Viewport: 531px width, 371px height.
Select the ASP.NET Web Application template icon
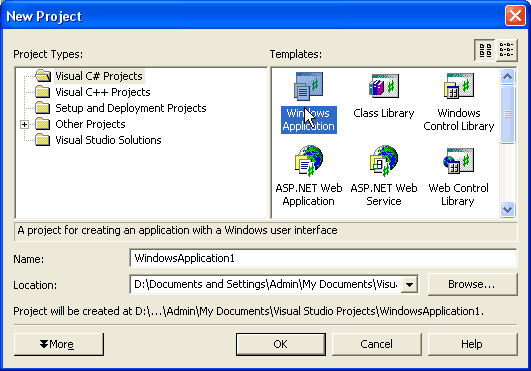[309, 161]
